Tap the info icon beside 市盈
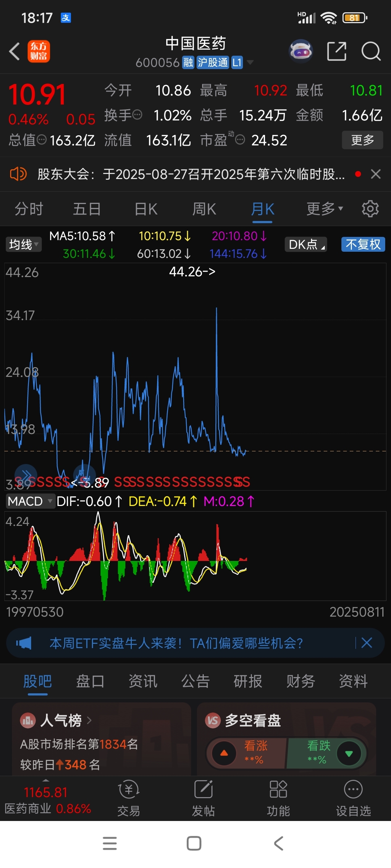391x868 pixels. pos(240,140)
